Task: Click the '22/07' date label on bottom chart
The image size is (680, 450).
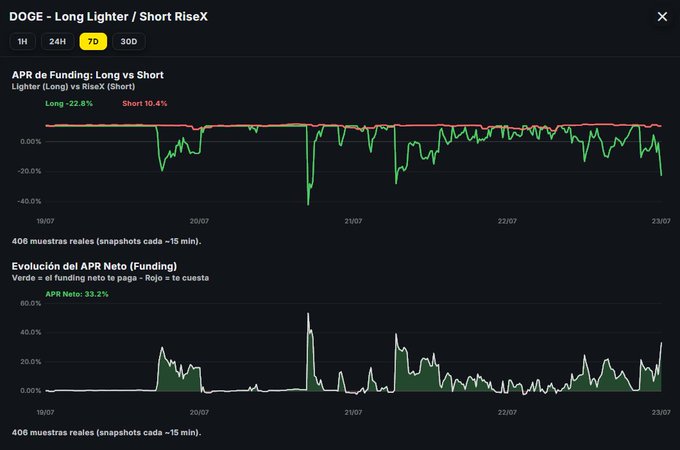Action: coord(507,412)
